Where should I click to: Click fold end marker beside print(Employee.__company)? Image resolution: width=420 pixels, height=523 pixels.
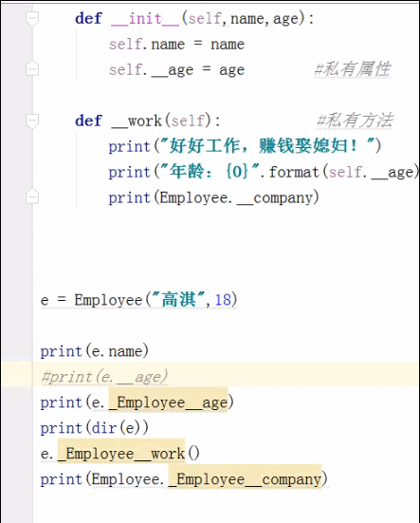coord(32,196)
